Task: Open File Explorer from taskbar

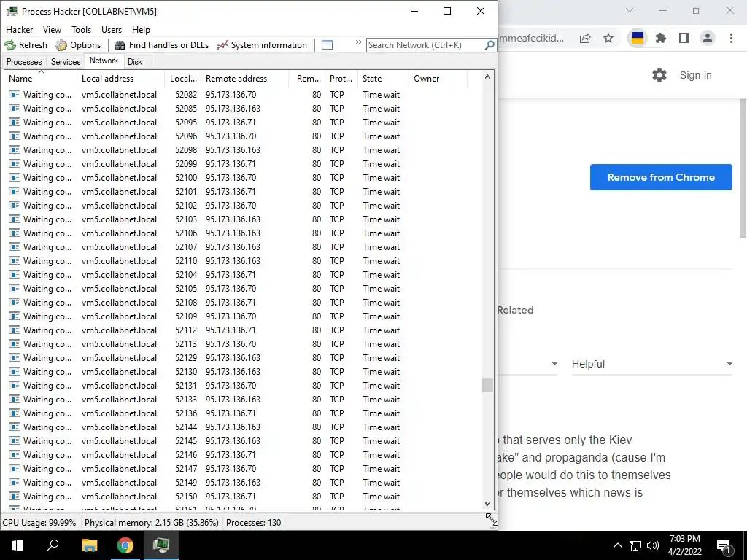Action: click(89, 545)
